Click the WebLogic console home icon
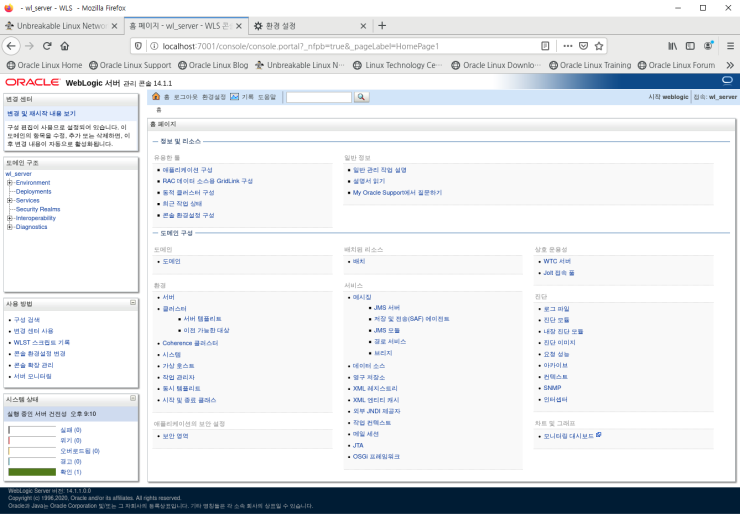 coord(156,96)
